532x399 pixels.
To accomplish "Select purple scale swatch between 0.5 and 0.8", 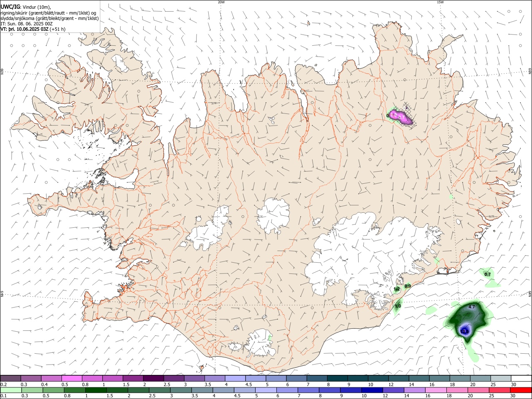I will pyautogui.click(x=71, y=378).
